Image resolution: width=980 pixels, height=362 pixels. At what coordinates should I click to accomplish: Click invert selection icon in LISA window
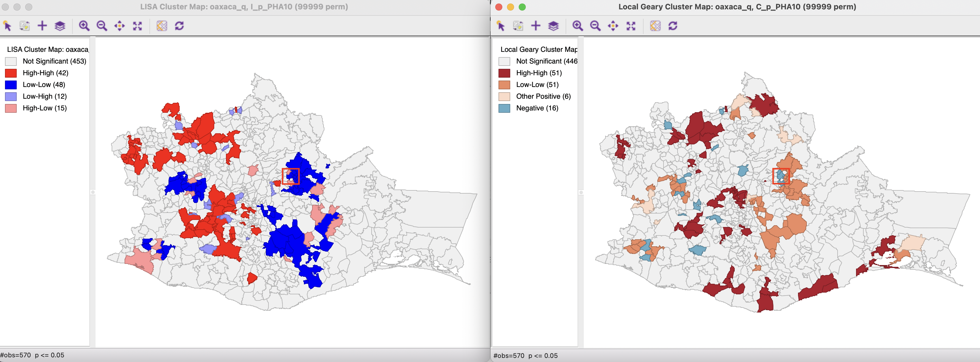[x=25, y=26]
